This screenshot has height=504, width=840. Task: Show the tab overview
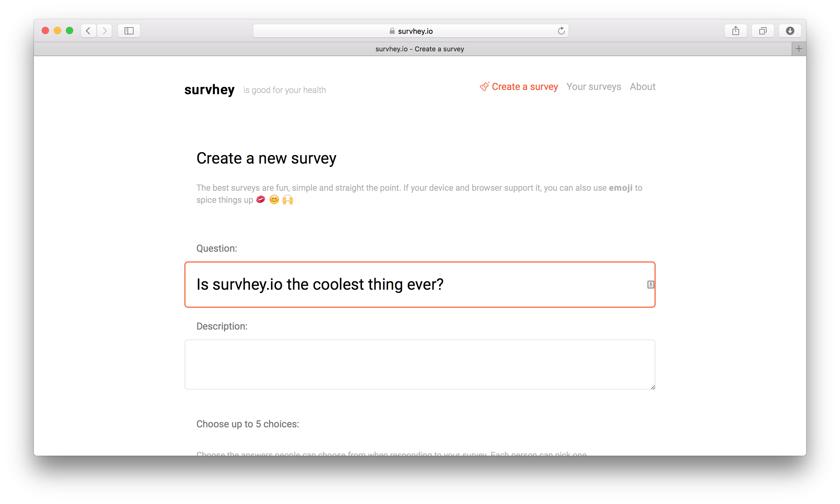[x=762, y=30]
